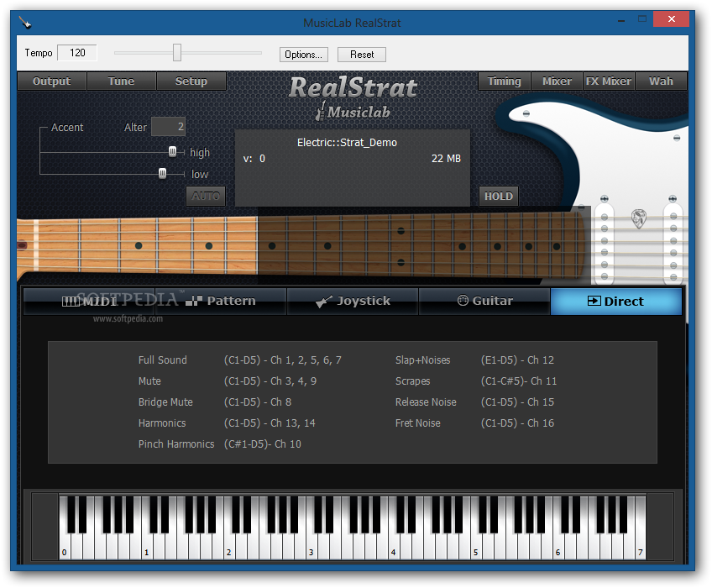Switch to the Pattern tab
Screen dimensions: 712x588
click(x=221, y=302)
